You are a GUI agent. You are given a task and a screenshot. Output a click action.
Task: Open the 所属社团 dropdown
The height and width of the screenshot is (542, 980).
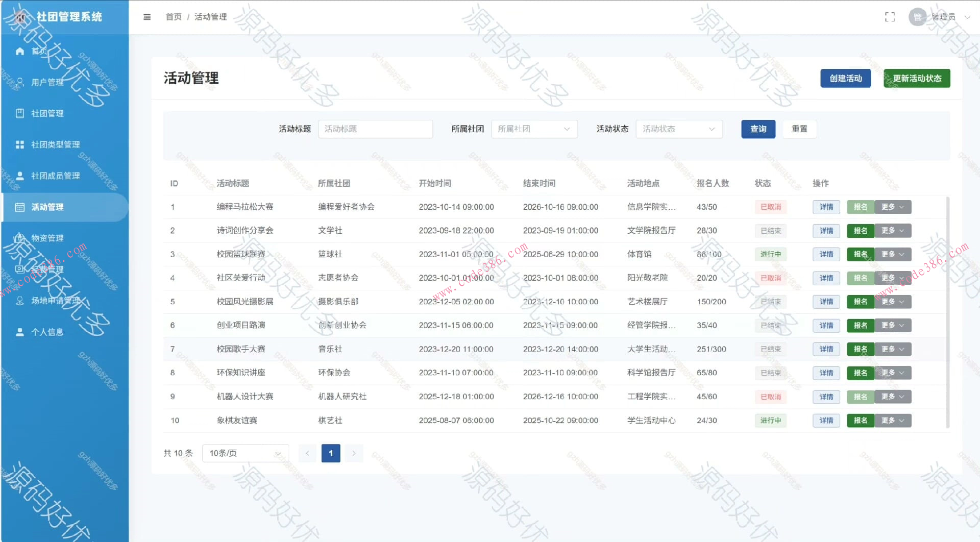tap(534, 129)
